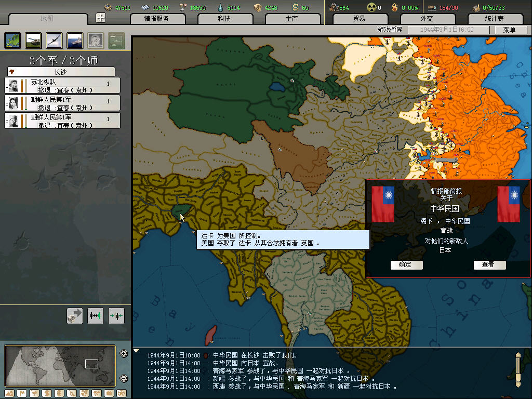
Task: Click the merge units icon
Action: click(x=116, y=315)
